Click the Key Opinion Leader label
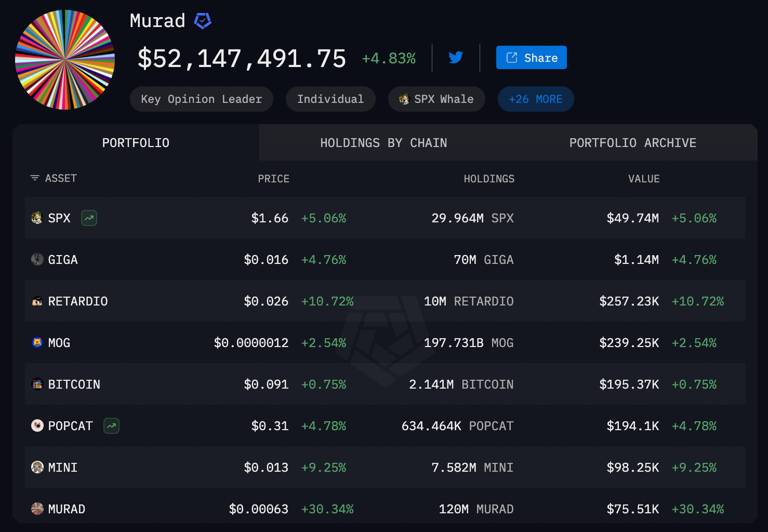768x532 pixels. [201, 99]
